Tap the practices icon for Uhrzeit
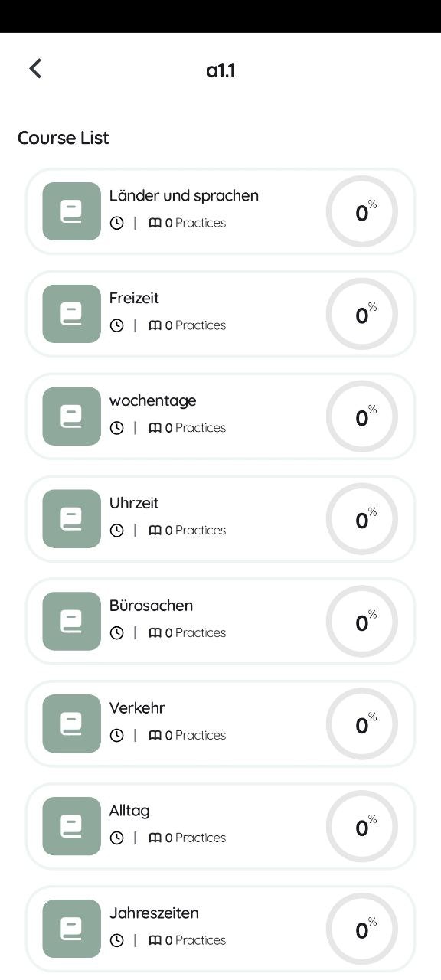This screenshot has height=980, width=441. click(155, 530)
